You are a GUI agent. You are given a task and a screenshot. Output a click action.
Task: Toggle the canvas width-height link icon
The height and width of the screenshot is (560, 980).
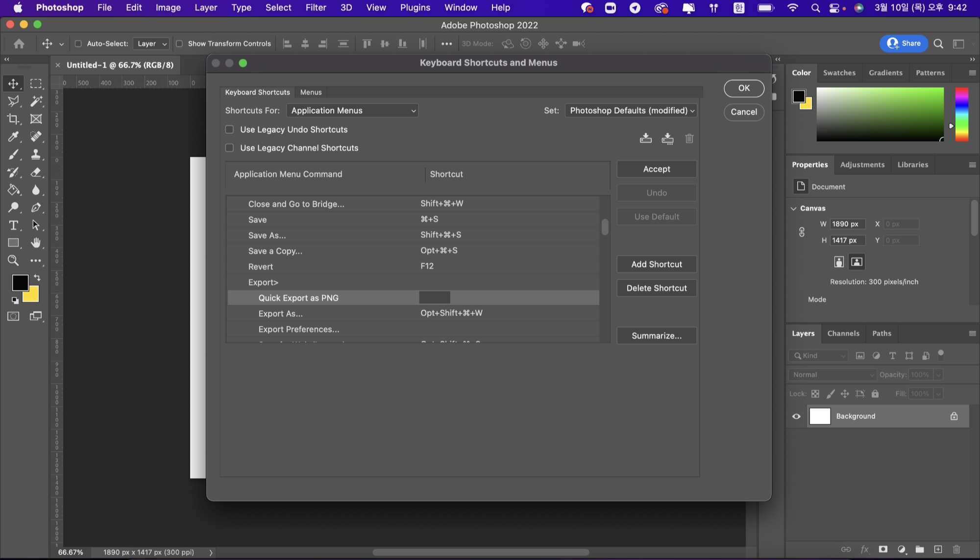pos(802,232)
